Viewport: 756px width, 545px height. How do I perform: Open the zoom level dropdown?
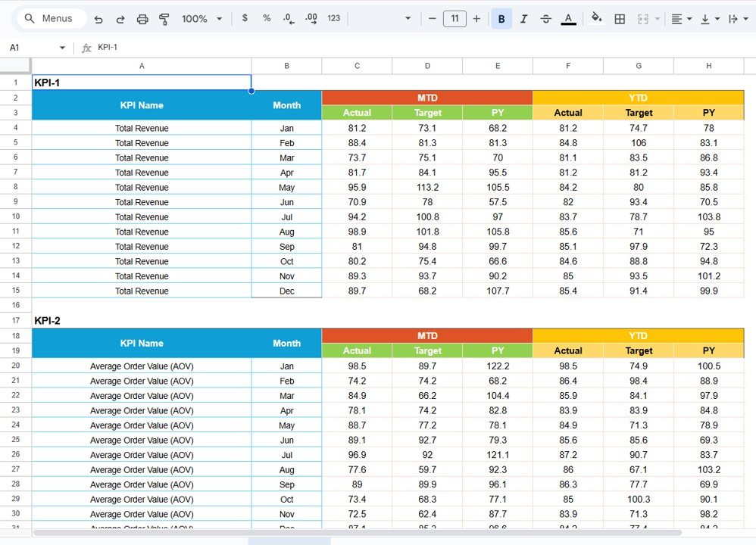point(198,19)
